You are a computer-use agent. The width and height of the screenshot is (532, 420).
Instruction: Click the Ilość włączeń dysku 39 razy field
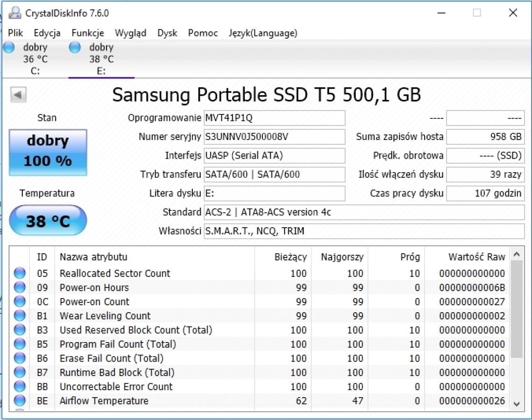point(485,175)
